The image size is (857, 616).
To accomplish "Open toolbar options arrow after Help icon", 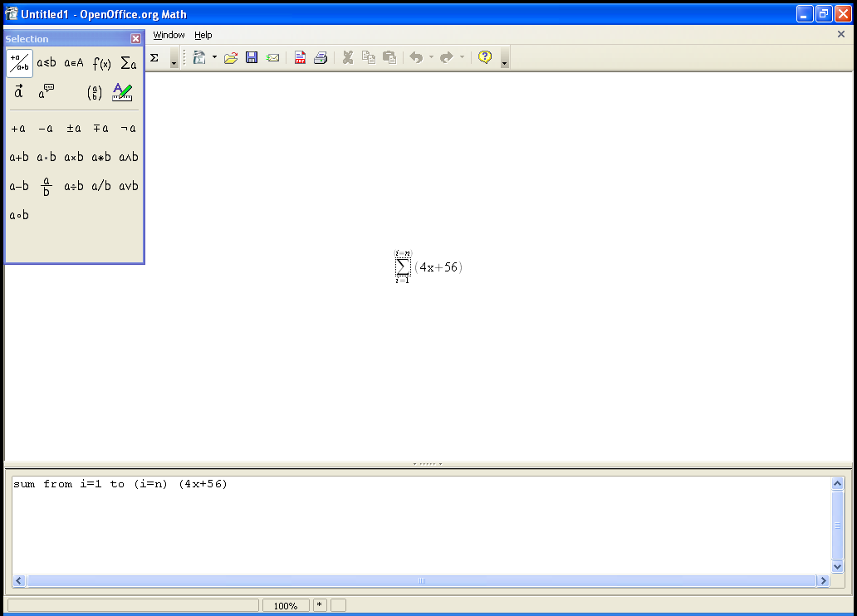I will coord(504,58).
